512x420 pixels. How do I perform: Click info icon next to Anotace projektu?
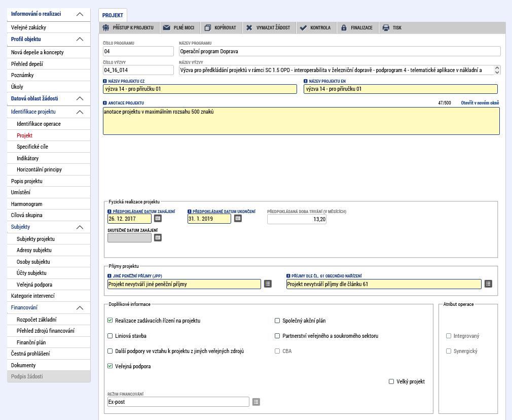pyautogui.click(x=104, y=103)
